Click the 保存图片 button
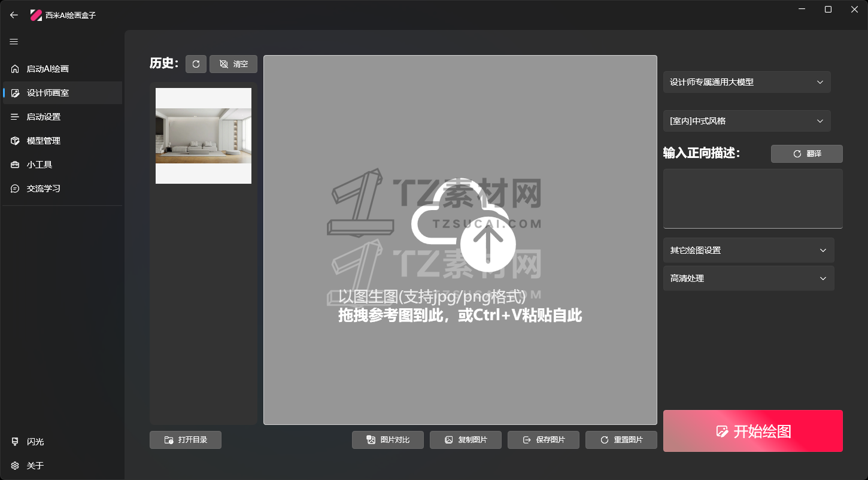Image resolution: width=868 pixels, height=480 pixels. tap(544, 440)
